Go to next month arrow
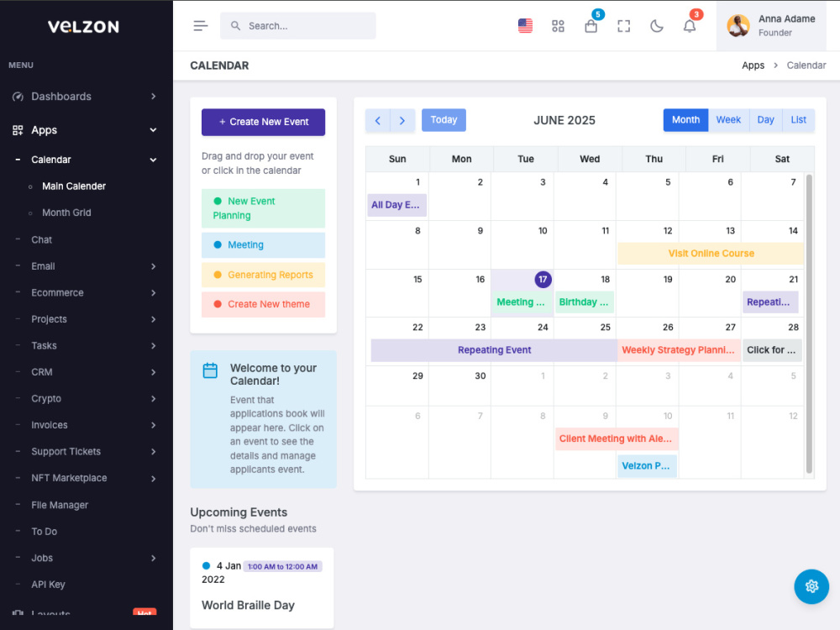840x630 pixels. click(402, 120)
